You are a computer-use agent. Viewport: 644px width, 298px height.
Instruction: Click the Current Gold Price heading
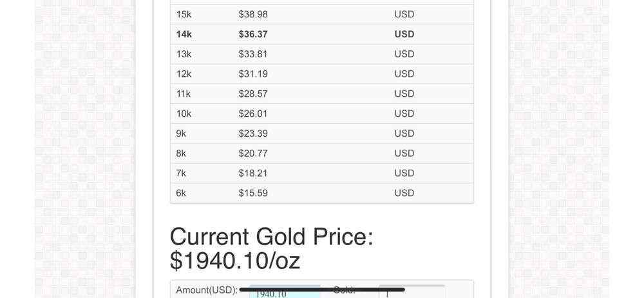pyautogui.click(x=271, y=248)
